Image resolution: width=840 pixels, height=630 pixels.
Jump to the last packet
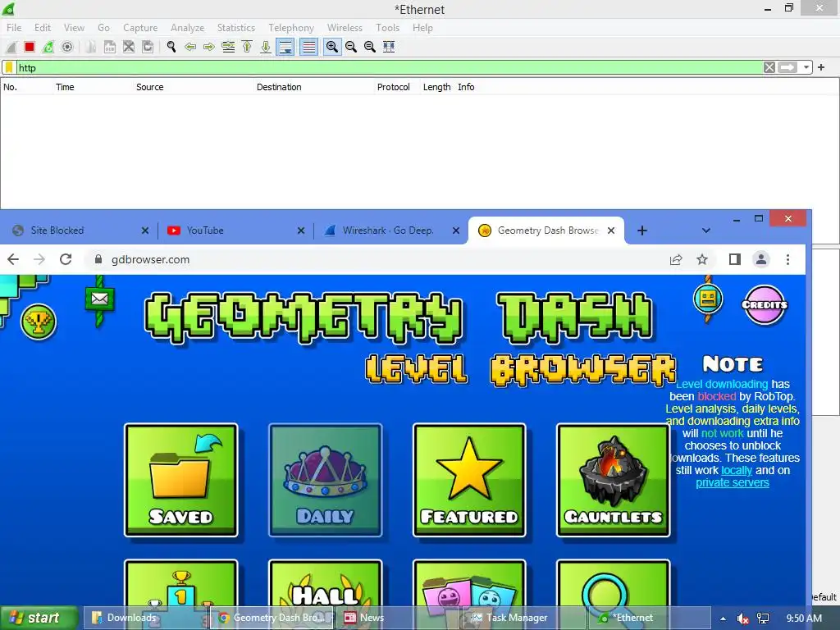[266, 47]
